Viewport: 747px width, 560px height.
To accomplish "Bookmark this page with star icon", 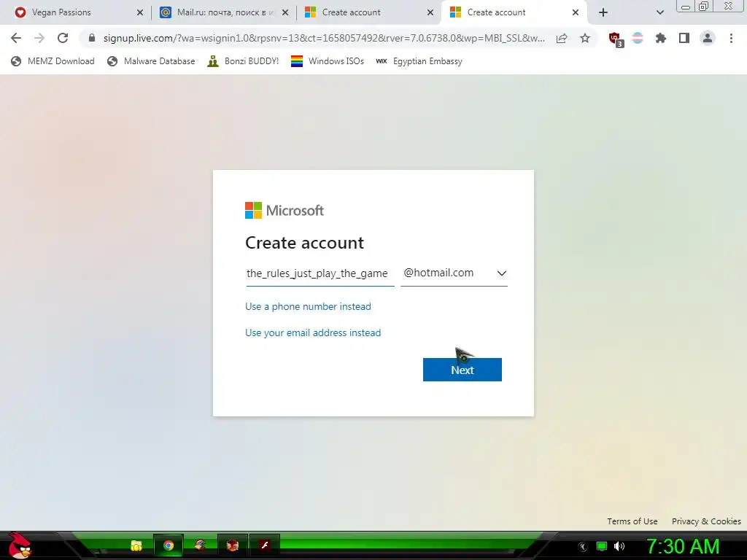I will (x=585, y=38).
